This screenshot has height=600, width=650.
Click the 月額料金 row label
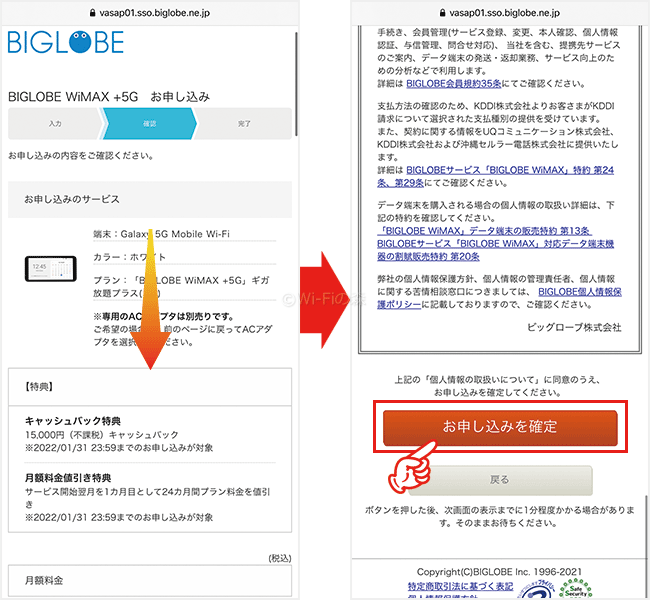click(x=44, y=580)
